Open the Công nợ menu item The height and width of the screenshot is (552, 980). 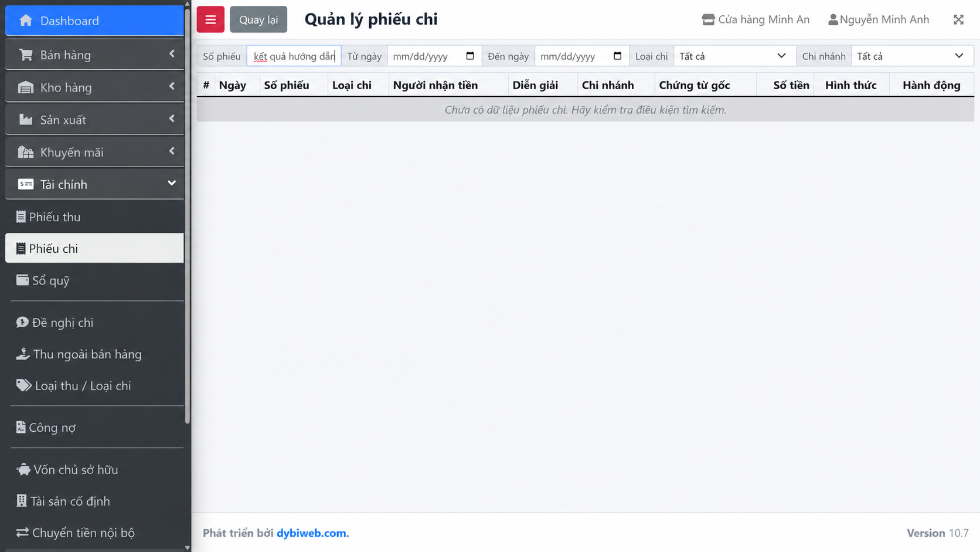[x=94, y=428]
